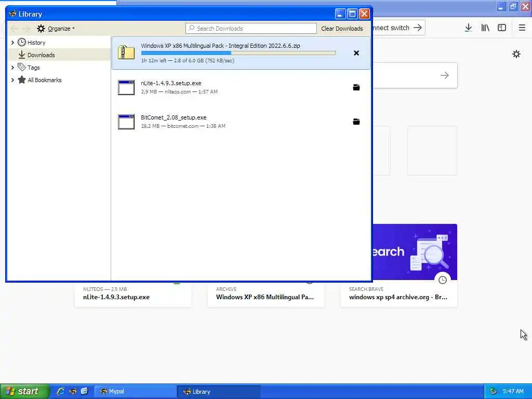532x399 pixels.
Task: Click the nLite setup executable icon
Action: 126,87
